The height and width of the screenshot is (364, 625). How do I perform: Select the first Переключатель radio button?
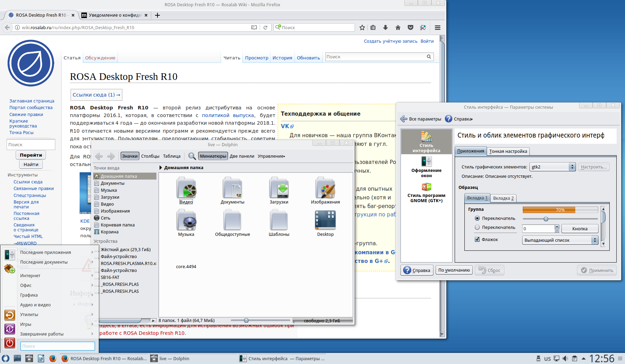point(477,218)
